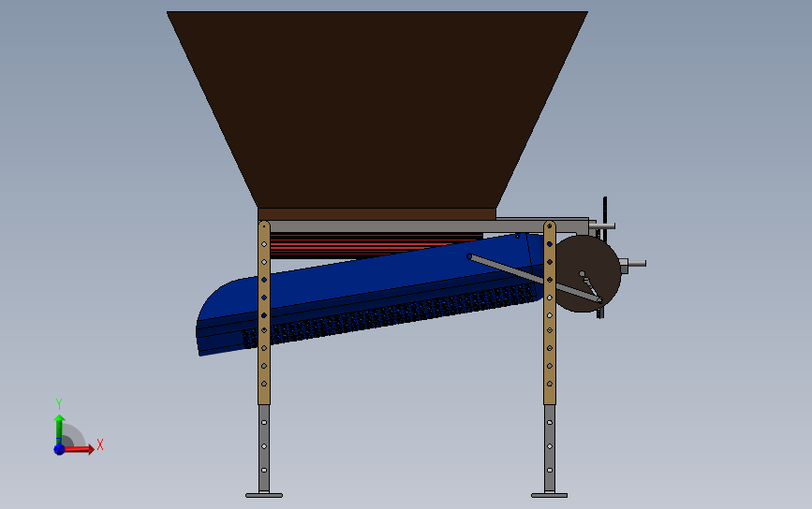The width and height of the screenshot is (812, 509).
Task: Select the upper shaft stub beside the frame
Action: 602,226
